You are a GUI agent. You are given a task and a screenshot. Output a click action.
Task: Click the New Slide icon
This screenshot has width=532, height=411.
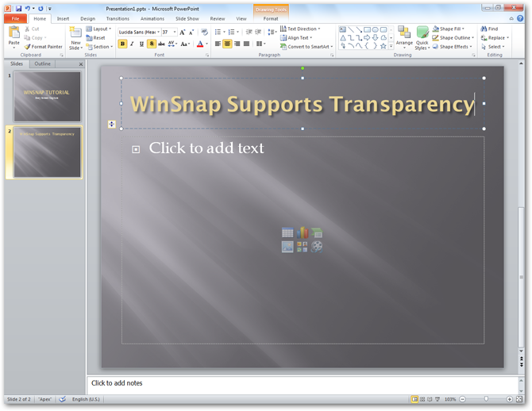pos(75,33)
